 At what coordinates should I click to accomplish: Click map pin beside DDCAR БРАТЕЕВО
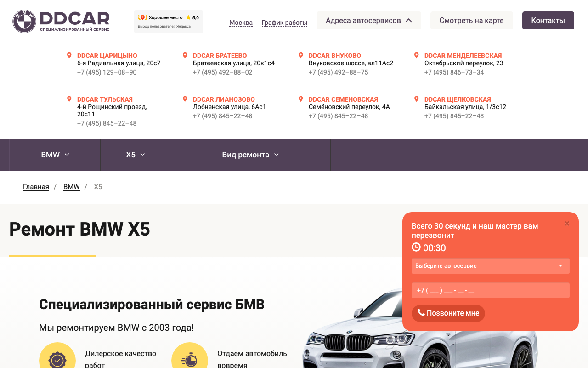(x=185, y=55)
